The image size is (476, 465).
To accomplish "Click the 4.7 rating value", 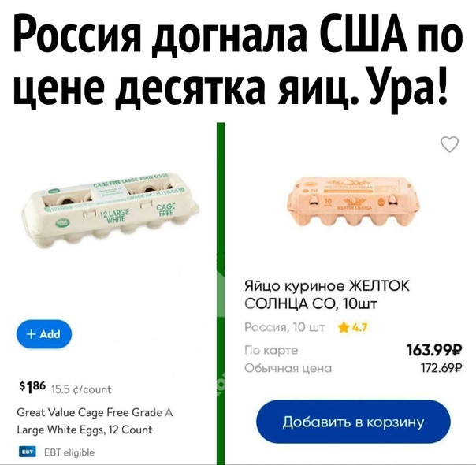I will coord(359,328).
